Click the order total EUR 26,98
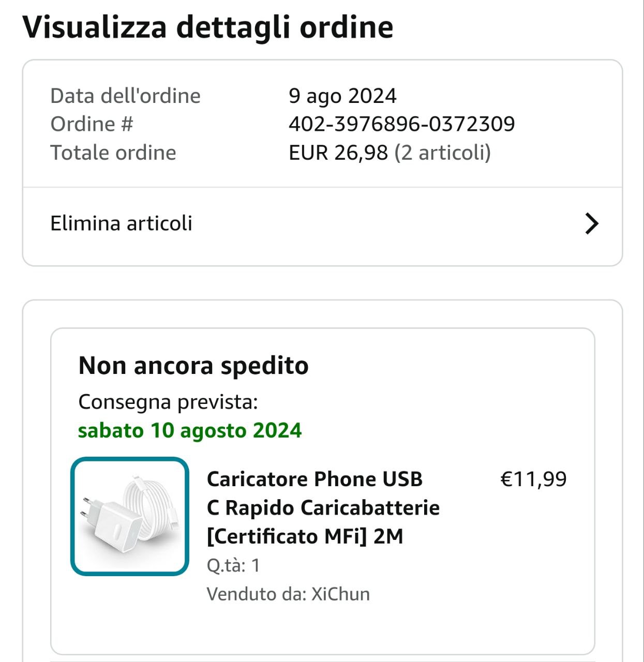The height and width of the screenshot is (662, 644). click(338, 153)
